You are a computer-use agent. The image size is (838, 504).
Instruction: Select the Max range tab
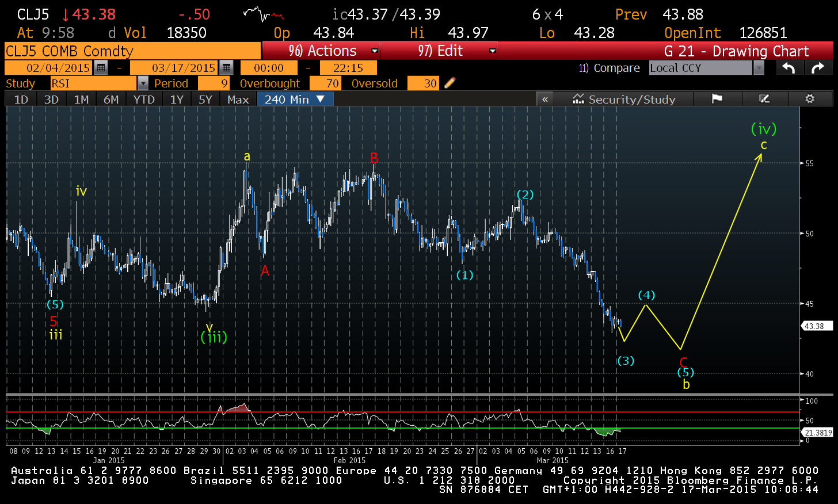[x=238, y=99]
